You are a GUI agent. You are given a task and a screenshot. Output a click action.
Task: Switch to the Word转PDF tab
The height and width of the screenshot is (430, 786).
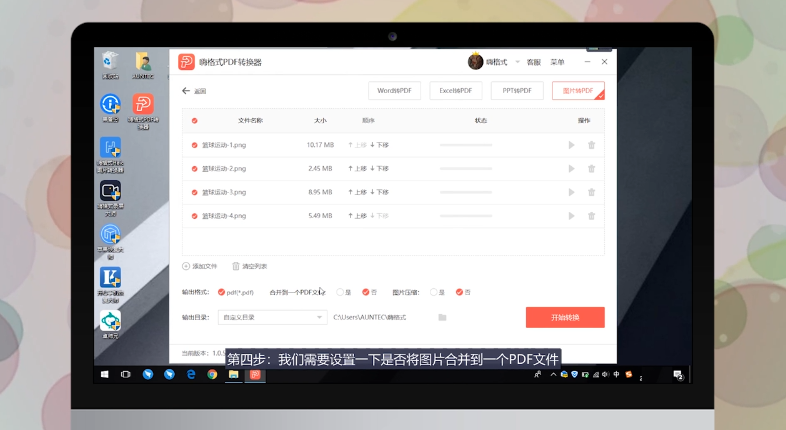395,91
